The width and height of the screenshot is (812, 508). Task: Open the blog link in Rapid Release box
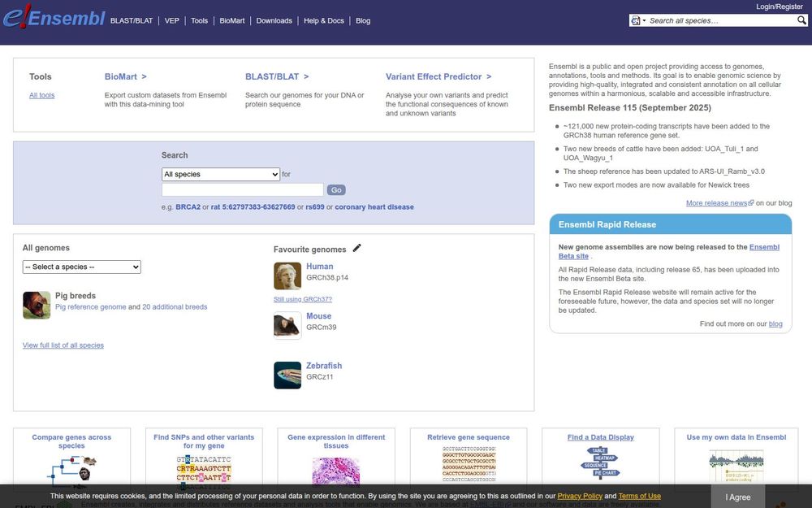[775, 324]
